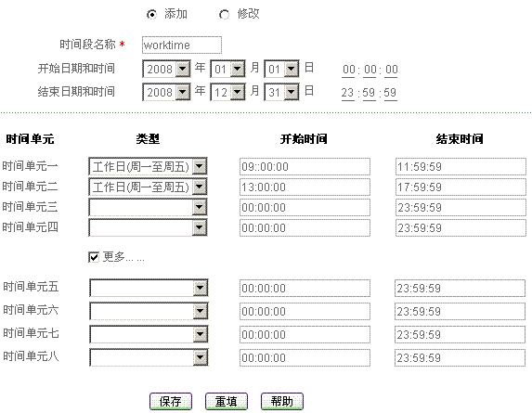The height and width of the screenshot is (413, 532).
Task: Click the 时间单元二 end time field
Action: tap(461, 187)
